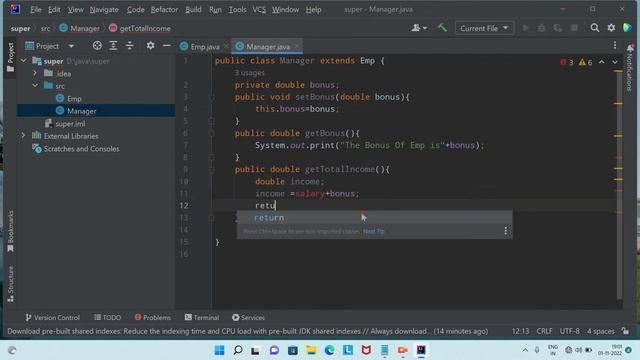Open the Search Everywhere magnifier icon
This screenshot has height=360, width=640.
595,28
